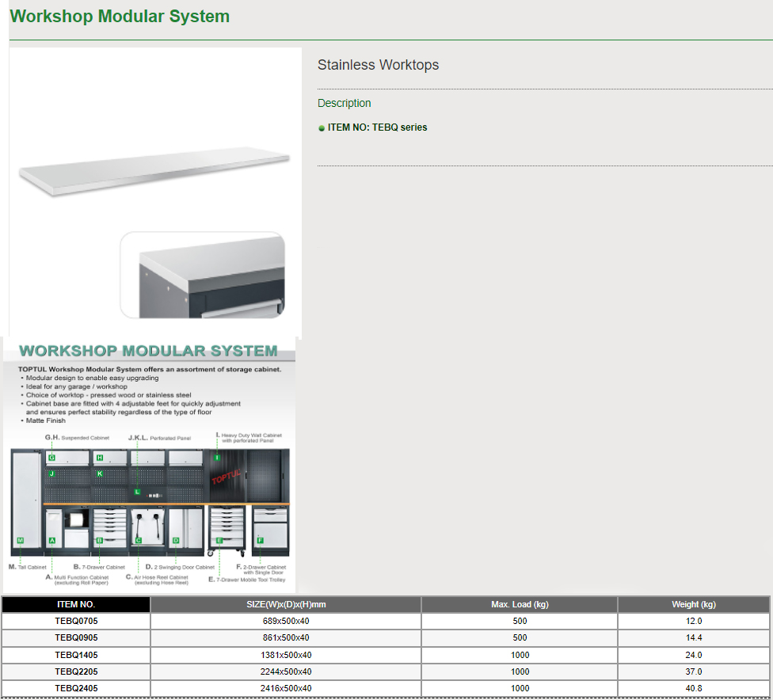This screenshot has width=773, height=700.
Task: Click the Weight (kg) column header
Action: [x=694, y=604]
